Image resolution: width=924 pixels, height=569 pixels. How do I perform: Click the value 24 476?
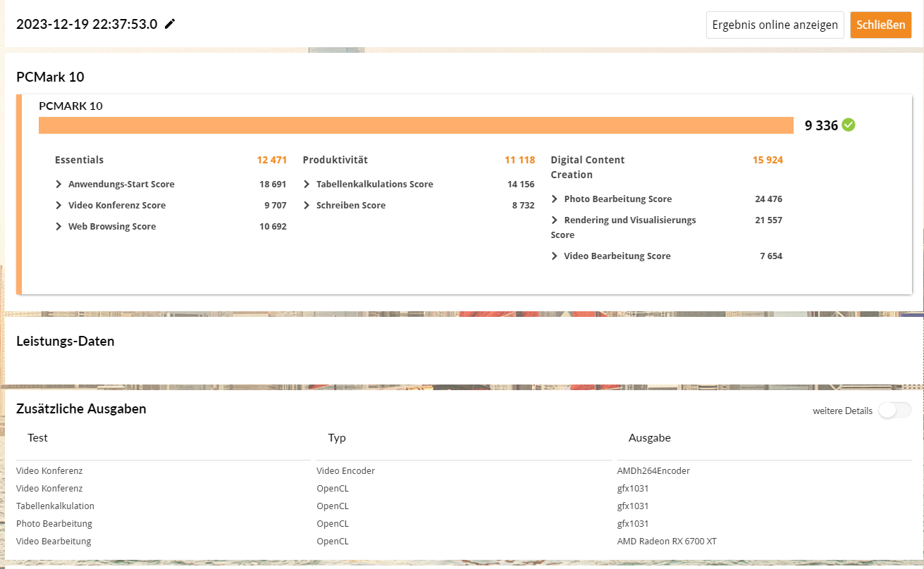pos(768,199)
